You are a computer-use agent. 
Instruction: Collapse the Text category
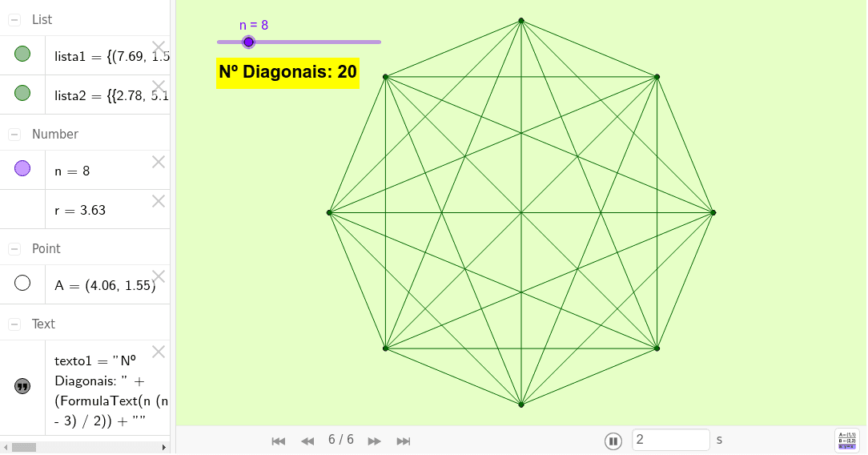(14, 324)
